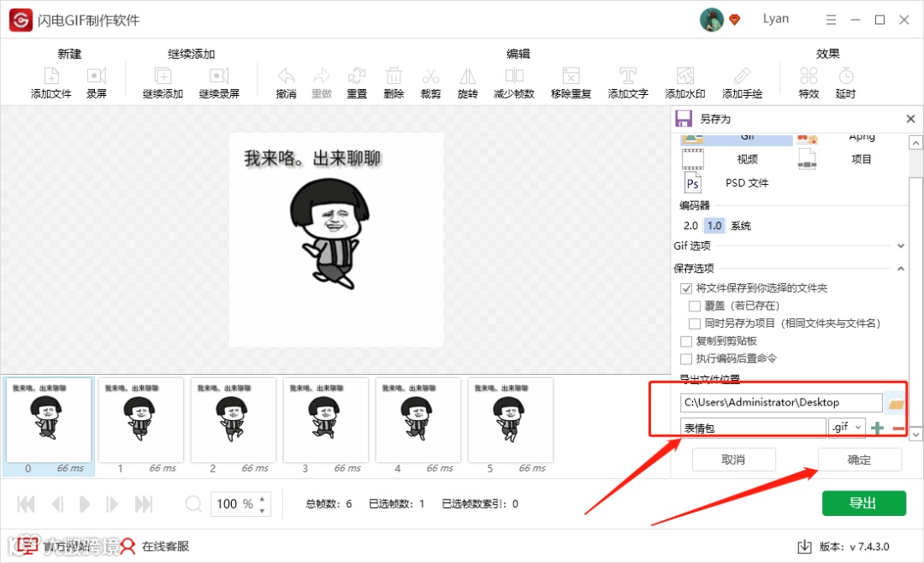Enable 同时另存为项目 checkbox
Viewport: 924px width, 563px height.
[x=695, y=323]
